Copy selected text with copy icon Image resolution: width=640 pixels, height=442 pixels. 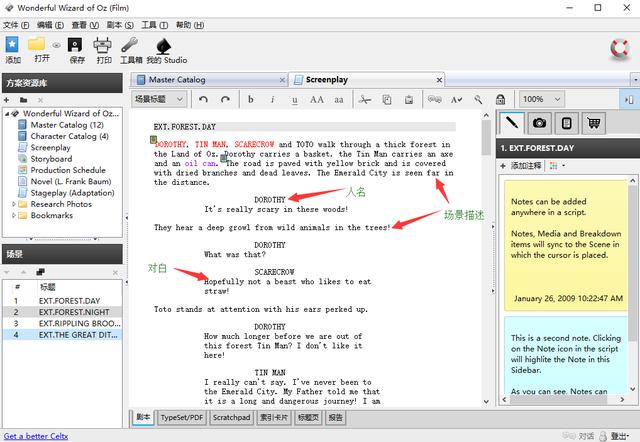tap(387, 99)
